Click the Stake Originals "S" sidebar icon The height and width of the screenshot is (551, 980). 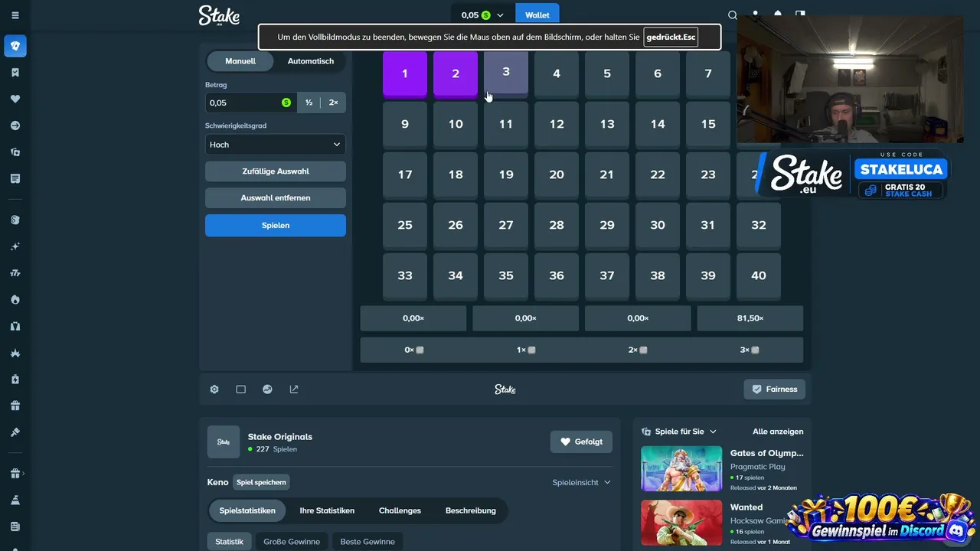(15, 220)
